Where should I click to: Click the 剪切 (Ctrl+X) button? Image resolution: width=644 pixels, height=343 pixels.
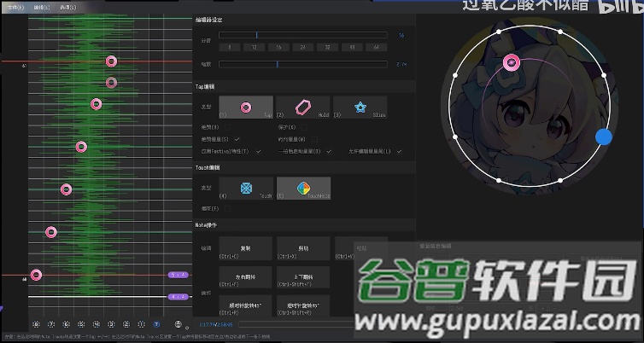302,248
